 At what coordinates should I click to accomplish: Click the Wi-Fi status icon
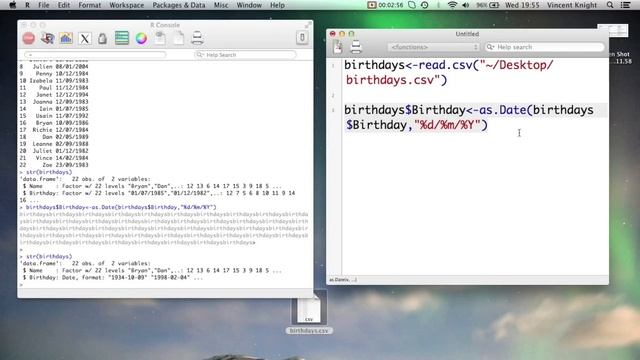[x=452, y=5]
